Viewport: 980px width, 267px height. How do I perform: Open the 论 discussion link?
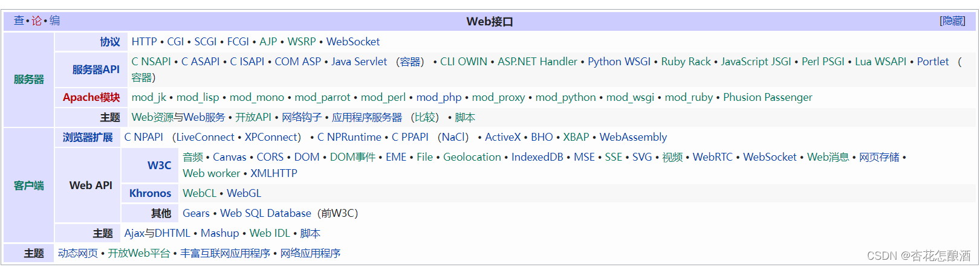[37, 21]
